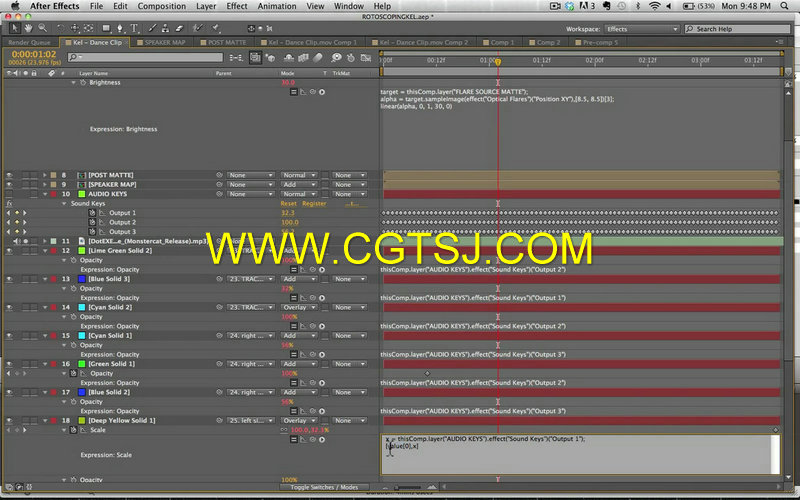The image size is (800, 500).
Task: Click the Brightness value 30.0
Action: tap(288, 82)
